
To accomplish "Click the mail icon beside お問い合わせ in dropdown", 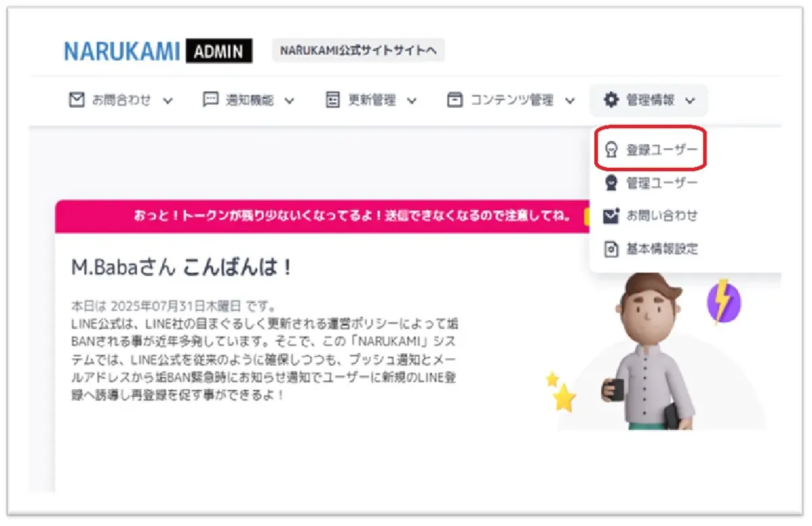I will [x=611, y=216].
